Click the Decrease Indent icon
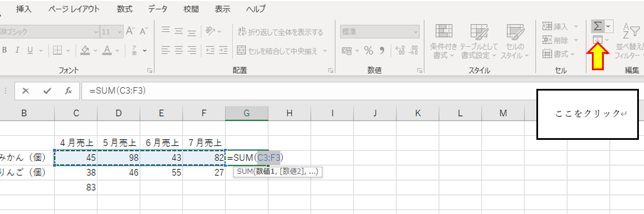This screenshot has width=644, height=214. pos(210,50)
